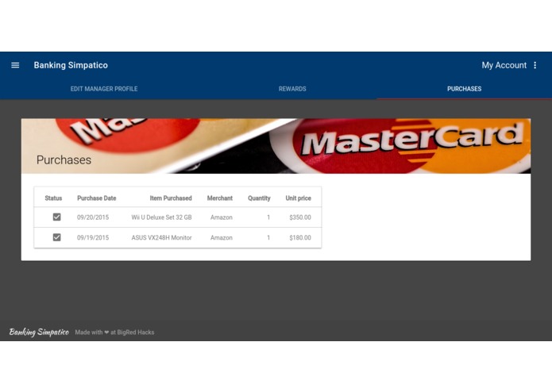The image size is (552, 392).
Task: Open the three-dot more options menu
Action: (535, 65)
